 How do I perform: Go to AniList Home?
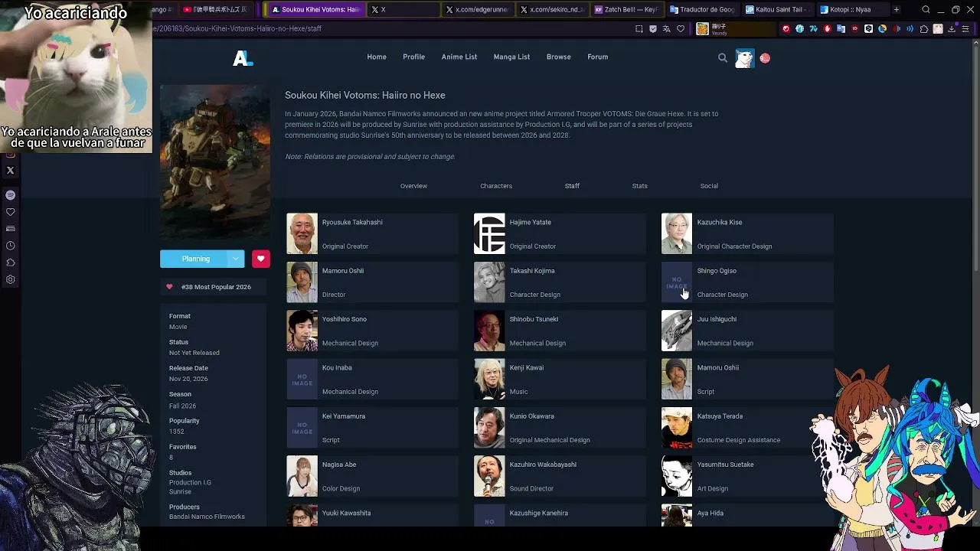377,57
